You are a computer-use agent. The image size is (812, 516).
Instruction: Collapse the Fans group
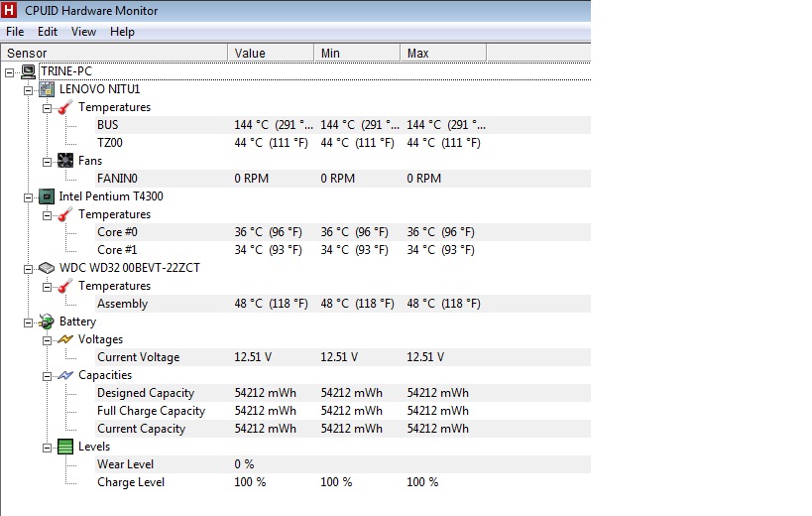click(47, 162)
